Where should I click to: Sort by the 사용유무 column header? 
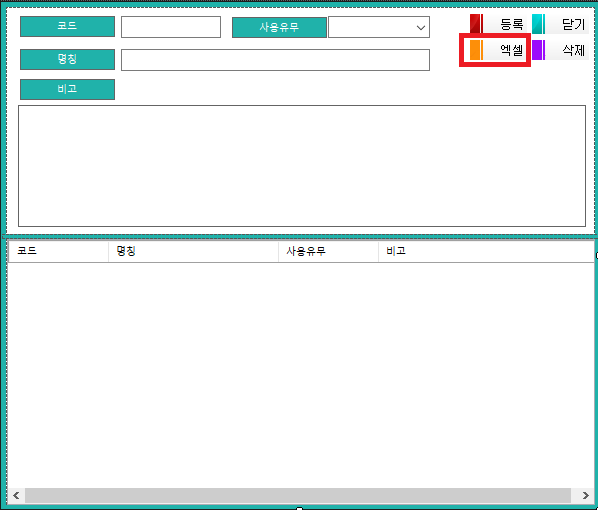coord(328,251)
